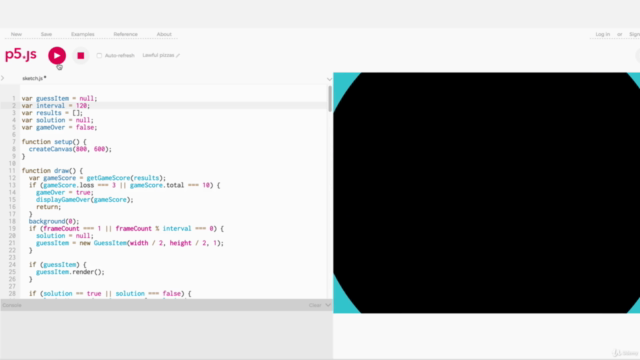Image resolution: width=640 pixels, height=360 pixels.
Task: Click 'displayGameOver(gameScore);' on line 15
Action: (x=84, y=200)
